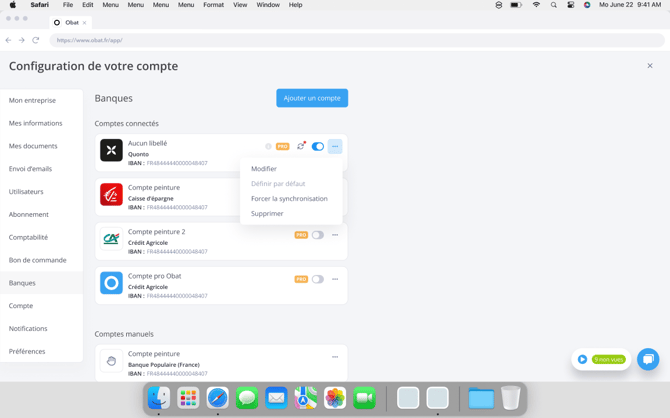The image size is (670, 418).
Task: Open the three-dots menu for Compte pro Obat
Action: click(335, 279)
